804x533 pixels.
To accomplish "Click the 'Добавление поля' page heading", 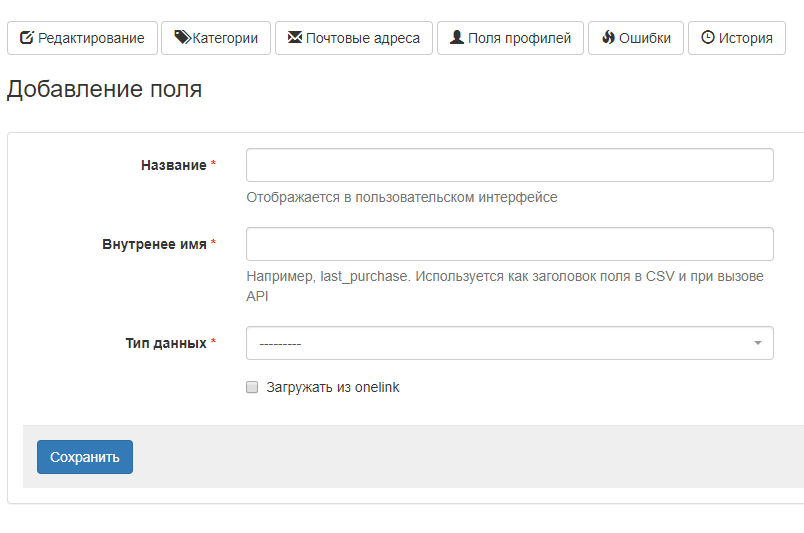I will coord(104,89).
